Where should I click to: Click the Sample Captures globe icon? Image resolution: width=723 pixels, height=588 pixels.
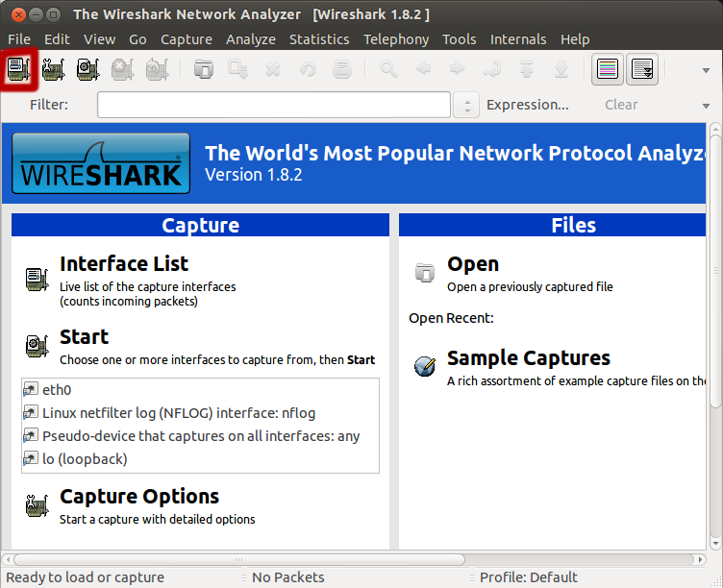[x=425, y=366]
